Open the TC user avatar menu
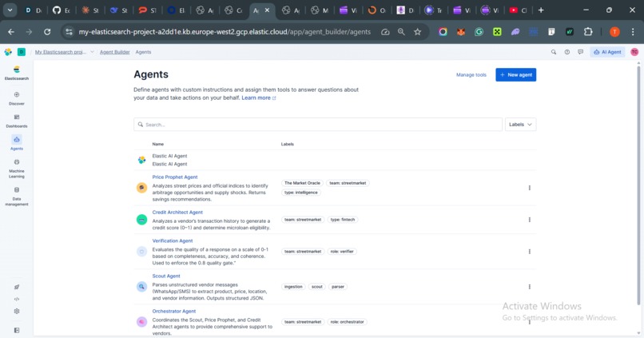The height and width of the screenshot is (338, 644). click(634, 52)
